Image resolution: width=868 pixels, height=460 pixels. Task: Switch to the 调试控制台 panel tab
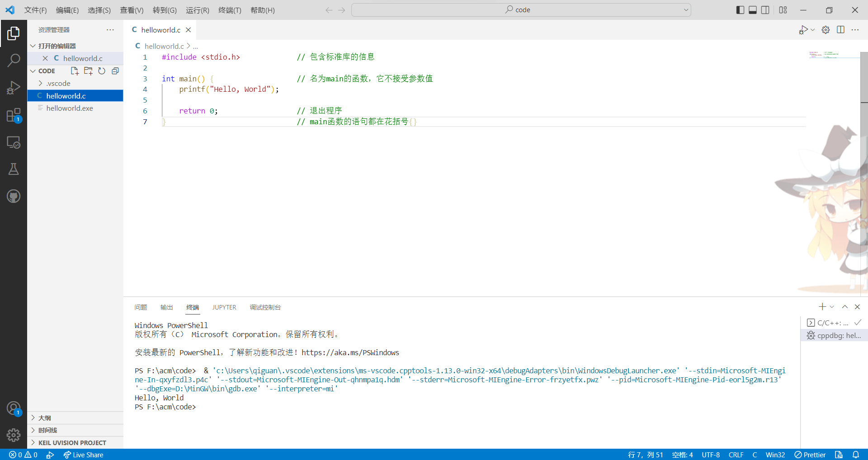click(265, 307)
